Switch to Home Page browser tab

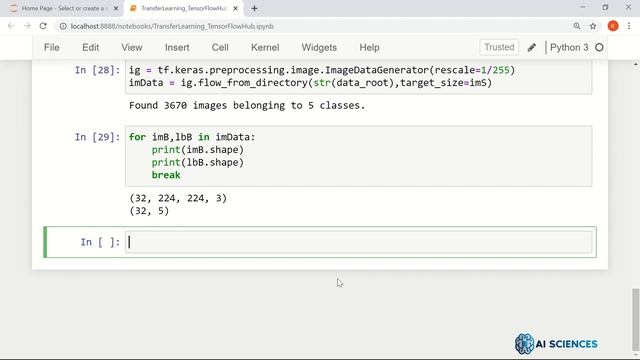[63, 8]
